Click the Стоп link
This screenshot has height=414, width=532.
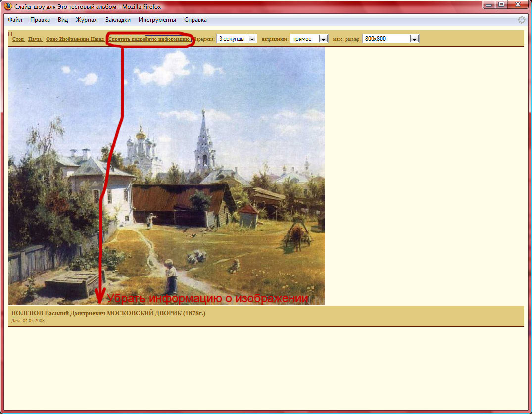(x=18, y=39)
